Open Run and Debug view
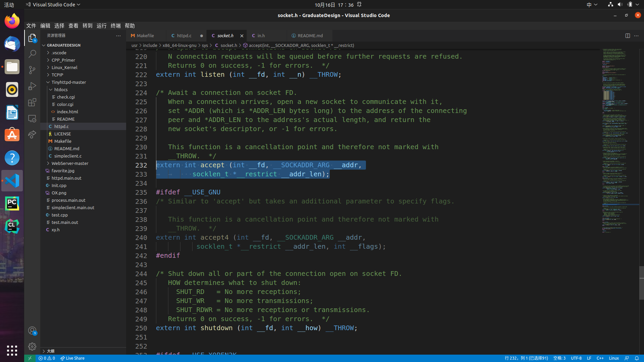 [32, 86]
